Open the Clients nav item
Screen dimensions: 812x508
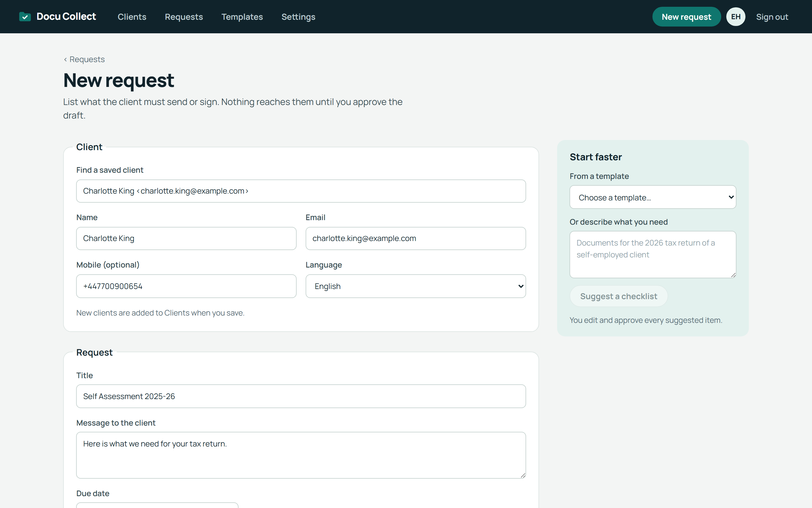point(132,17)
